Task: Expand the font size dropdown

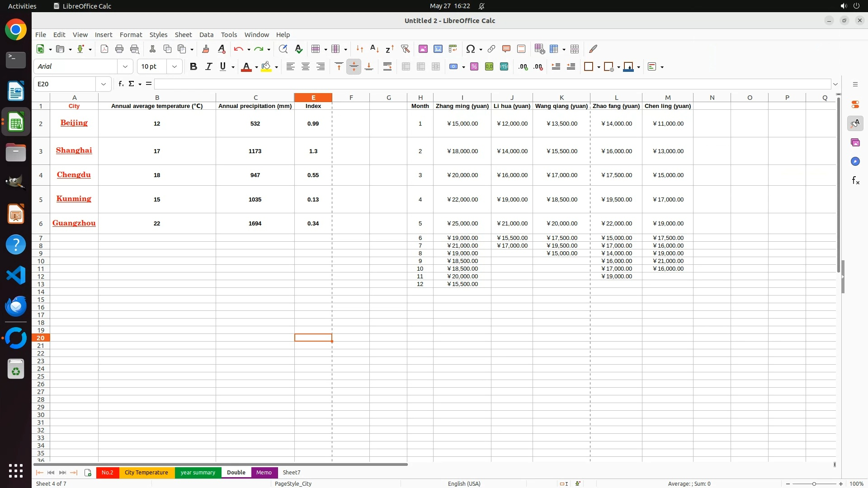Action: 175,66
